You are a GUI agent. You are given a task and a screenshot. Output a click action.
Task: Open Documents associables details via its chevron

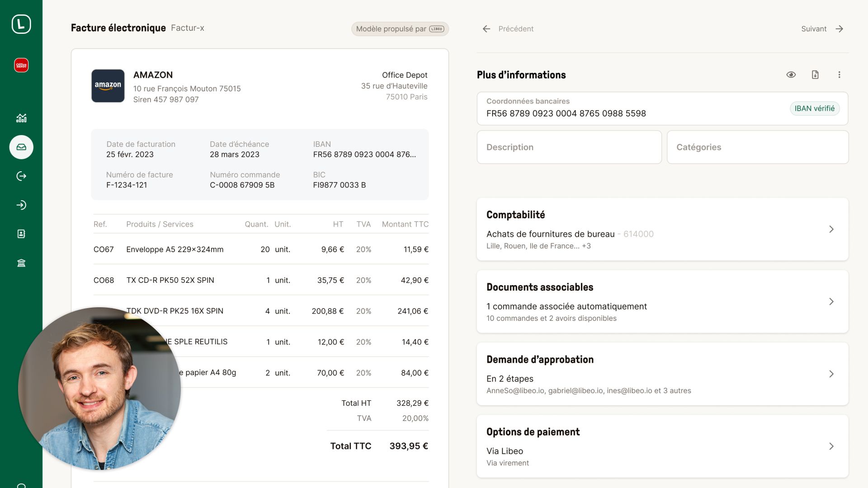[831, 302]
